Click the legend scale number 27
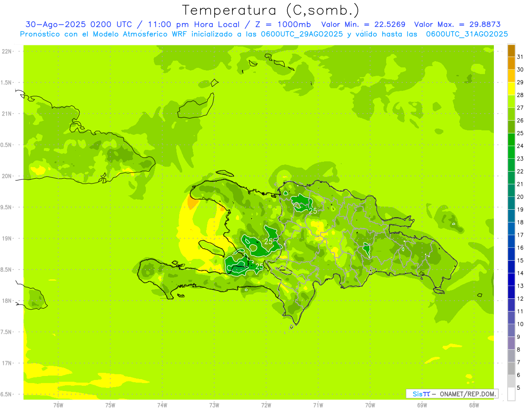The width and height of the screenshot is (532, 411). [520, 108]
